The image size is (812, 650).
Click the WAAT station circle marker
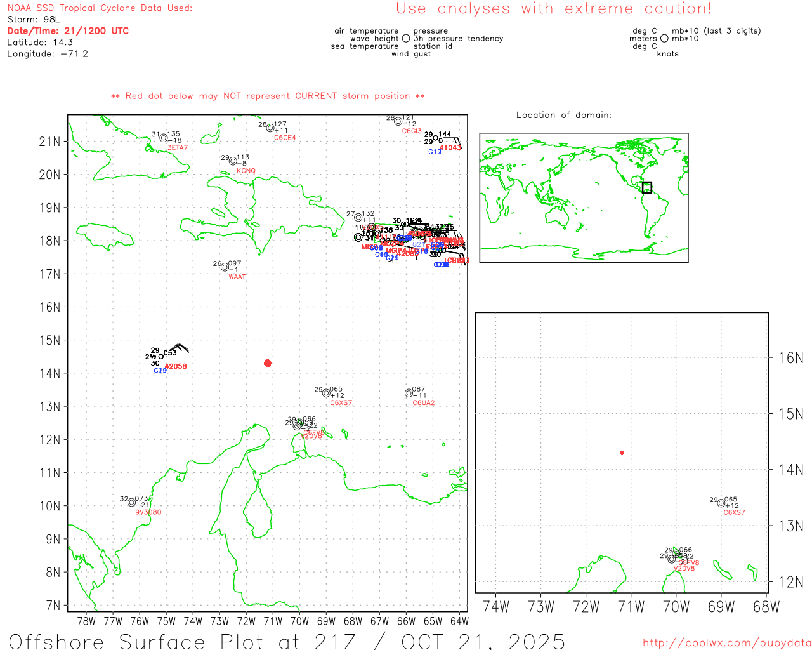[225, 267]
